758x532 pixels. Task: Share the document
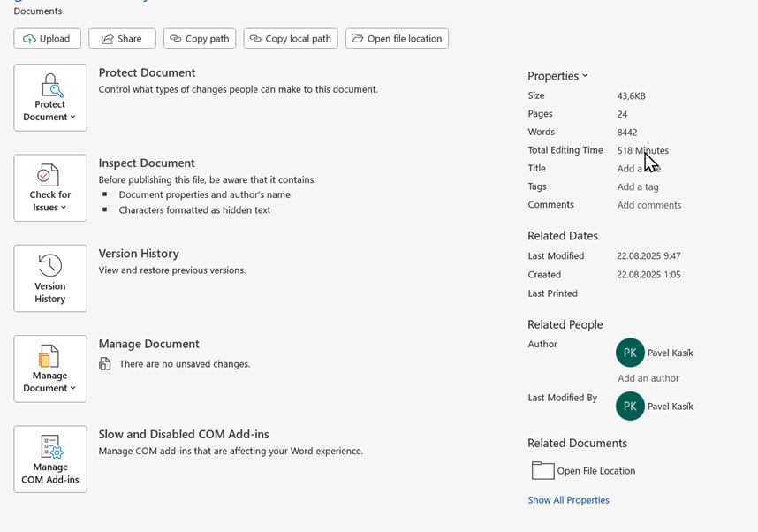click(122, 39)
